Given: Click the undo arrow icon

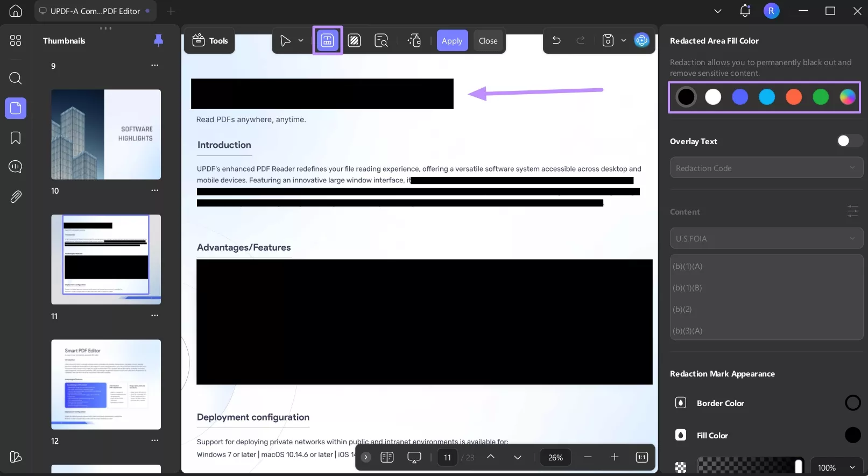Looking at the screenshot, I should coord(556,40).
